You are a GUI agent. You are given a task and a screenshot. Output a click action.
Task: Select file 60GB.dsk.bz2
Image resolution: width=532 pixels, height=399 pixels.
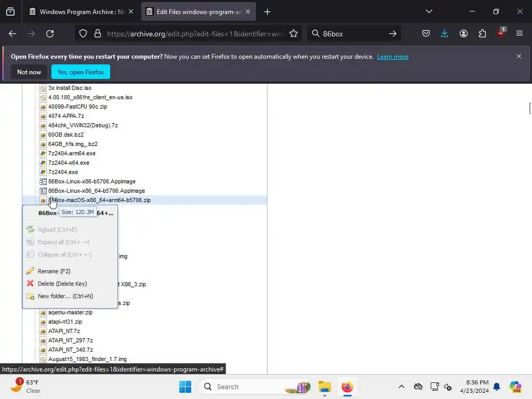click(66, 135)
